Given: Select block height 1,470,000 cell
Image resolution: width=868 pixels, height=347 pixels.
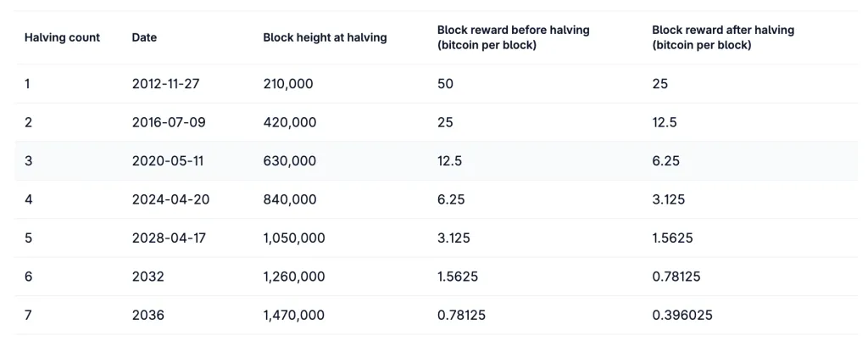Looking at the screenshot, I should point(294,316).
